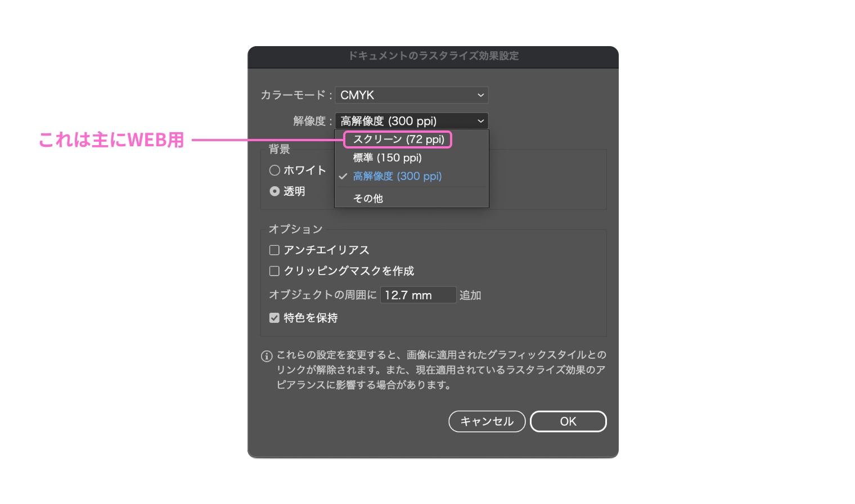This screenshot has height=504, width=855.
Task: Uncheck the 特色を保持 checkbox
Action: coord(274,318)
